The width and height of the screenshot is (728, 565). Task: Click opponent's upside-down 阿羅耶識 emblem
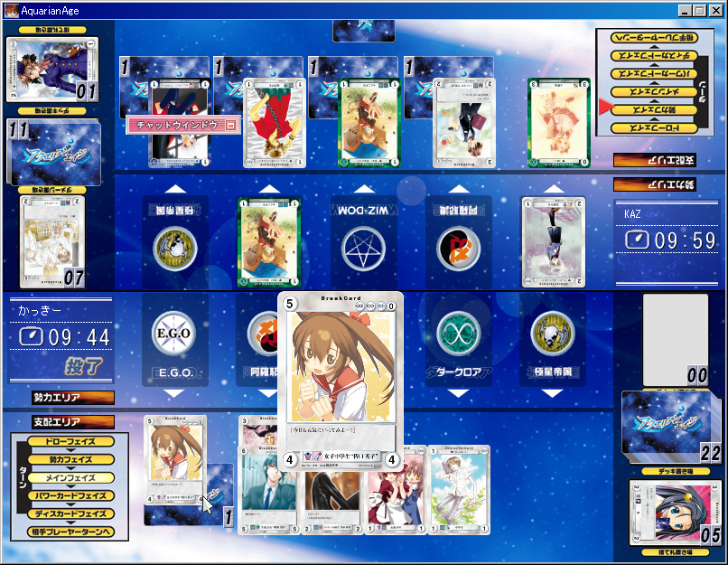click(458, 249)
